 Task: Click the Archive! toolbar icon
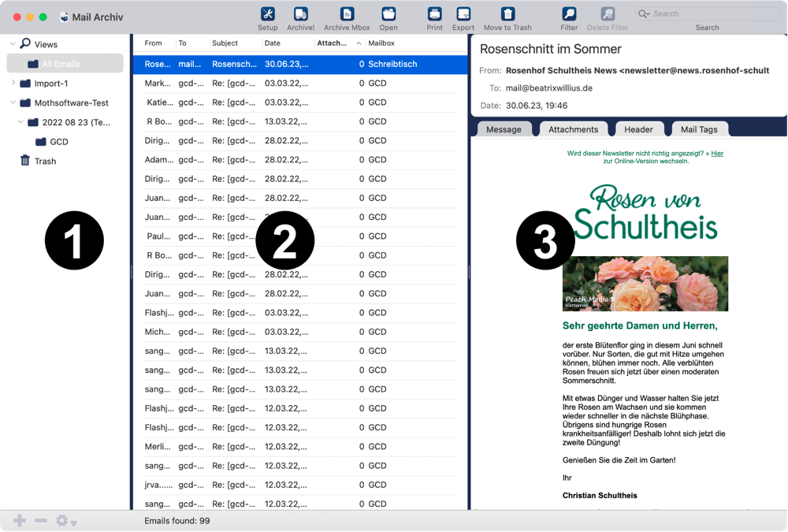pyautogui.click(x=300, y=14)
